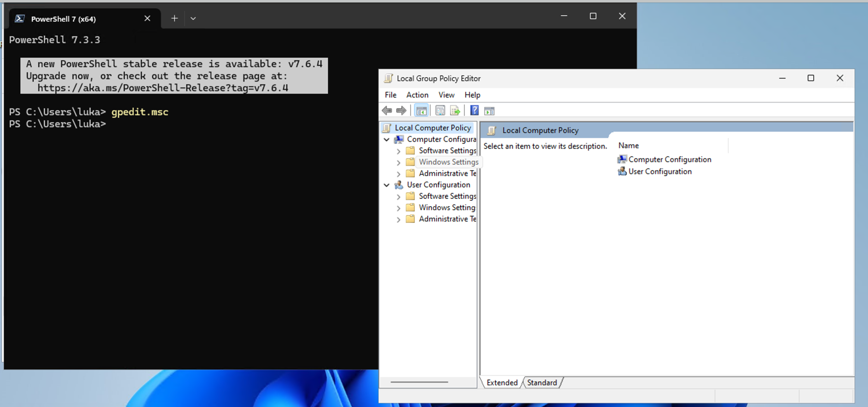868x407 pixels.
Task: Click the Back arrow in Group Policy toolbar
Action: pos(387,110)
